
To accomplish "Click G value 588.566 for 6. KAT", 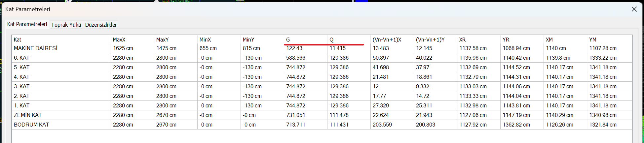I will point(296,58).
